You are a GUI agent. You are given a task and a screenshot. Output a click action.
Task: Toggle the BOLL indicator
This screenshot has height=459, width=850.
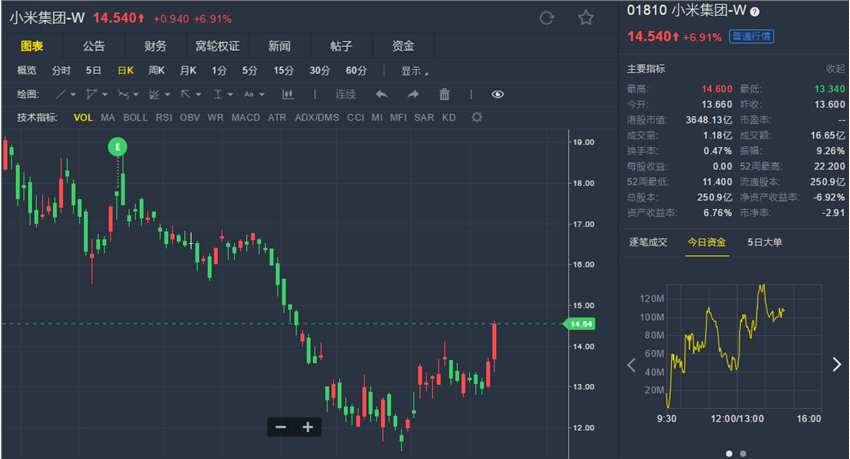[x=136, y=118]
